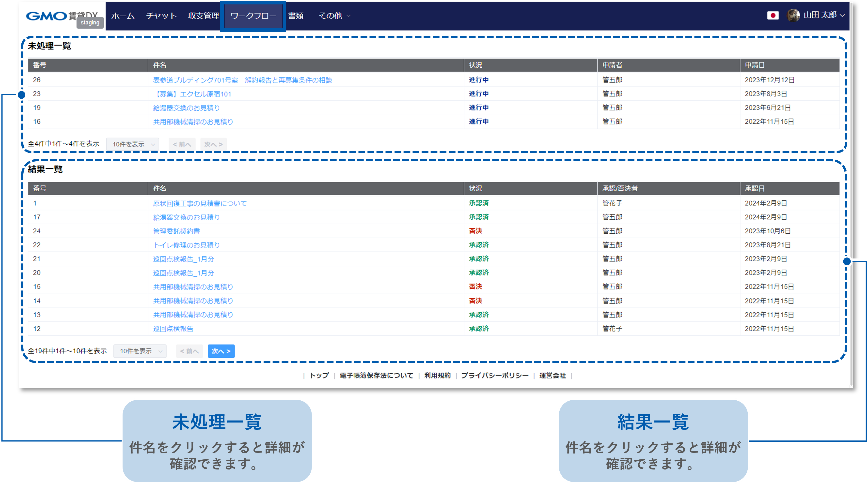Screen dimensions: 868x484
Task: Go to the ホーム menu
Action: [123, 16]
